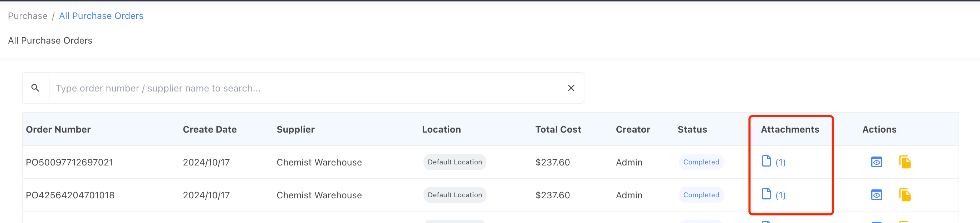Select attachment count (1) in first row
The width and height of the screenshot is (980, 223).
tap(780, 163)
